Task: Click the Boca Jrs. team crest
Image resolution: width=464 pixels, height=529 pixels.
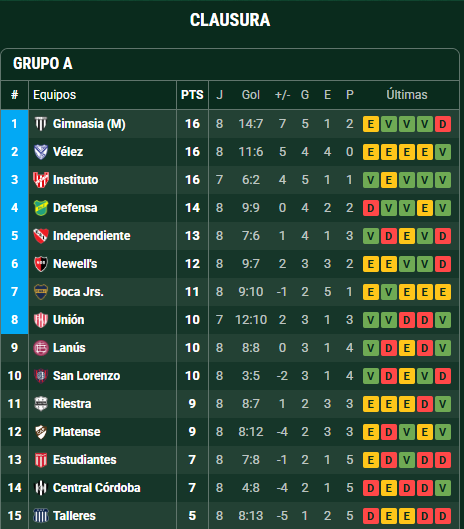Action: click(x=41, y=292)
